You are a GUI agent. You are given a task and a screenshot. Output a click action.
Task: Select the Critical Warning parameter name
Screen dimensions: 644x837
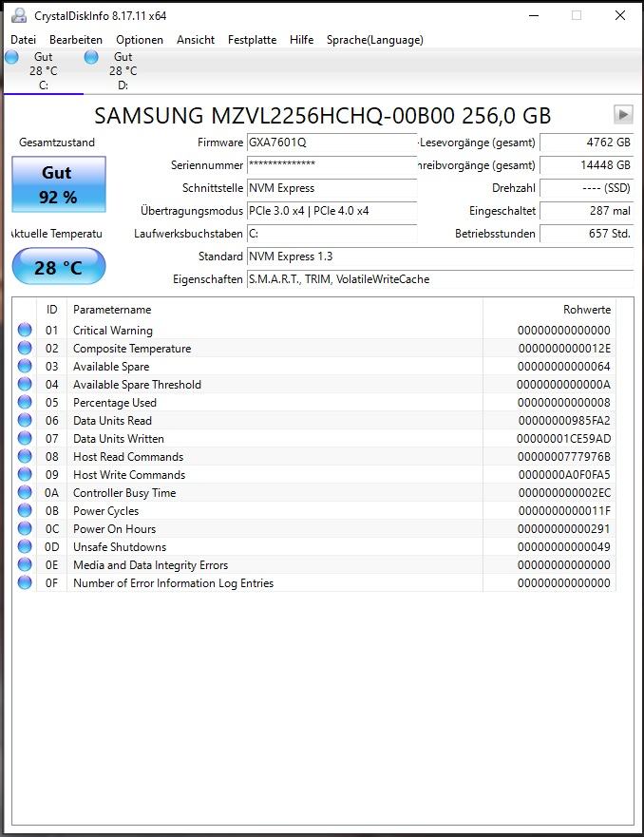113,331
